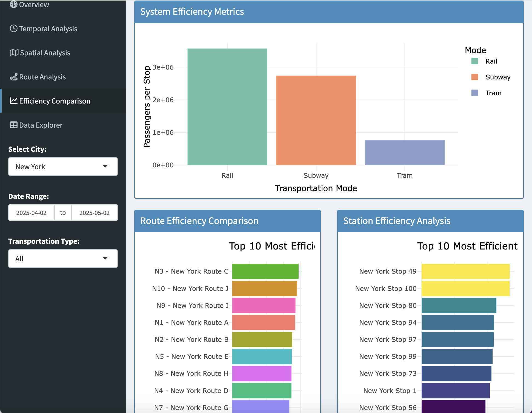Click the start date field 2025-04-02

pyautogui.click(x=32, y=213)
